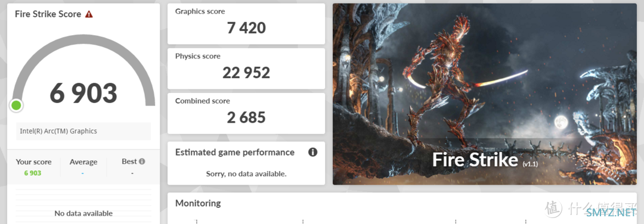Click the v1.1 version label
The height and width of the screenshot is (224, 644).
[x=530, y=164]
